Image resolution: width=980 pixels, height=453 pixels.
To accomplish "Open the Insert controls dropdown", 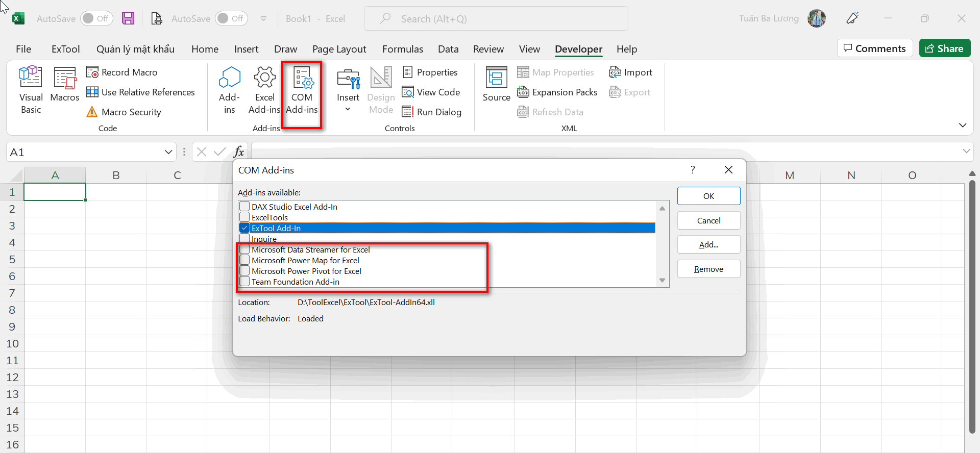I will pyautogui.click(x=348, y=90).
